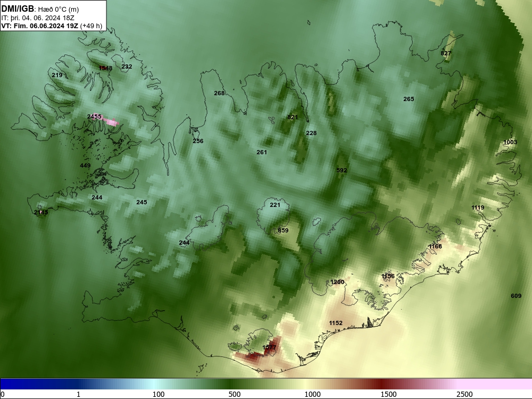
Task: Click the initial time 'þri. 04. 06. 2024 18Z' text
Action: point(43,18)
